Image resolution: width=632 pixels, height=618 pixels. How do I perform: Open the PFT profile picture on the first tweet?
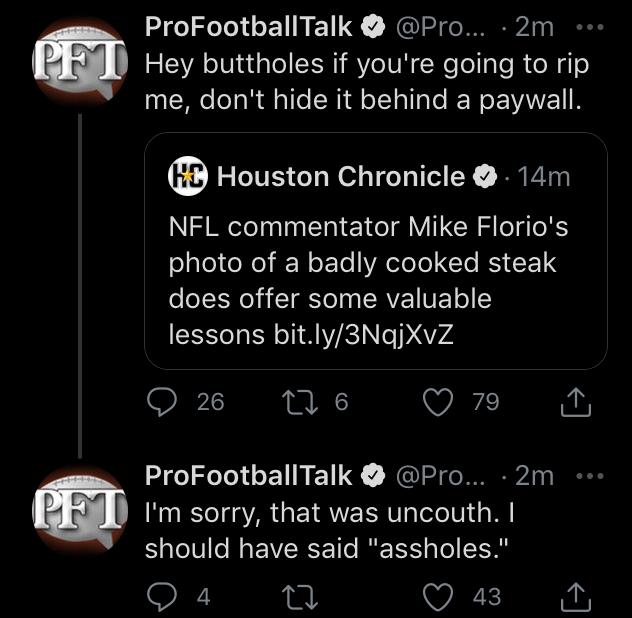point(80,61)
